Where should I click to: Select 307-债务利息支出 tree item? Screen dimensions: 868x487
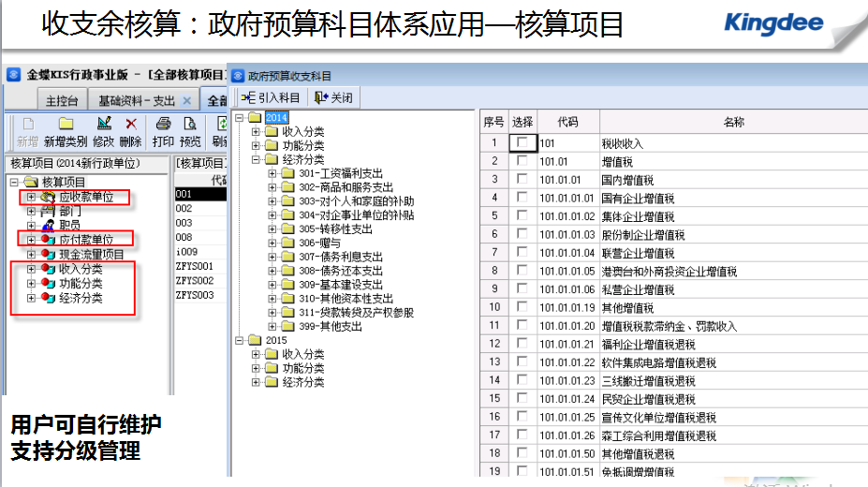341,257
